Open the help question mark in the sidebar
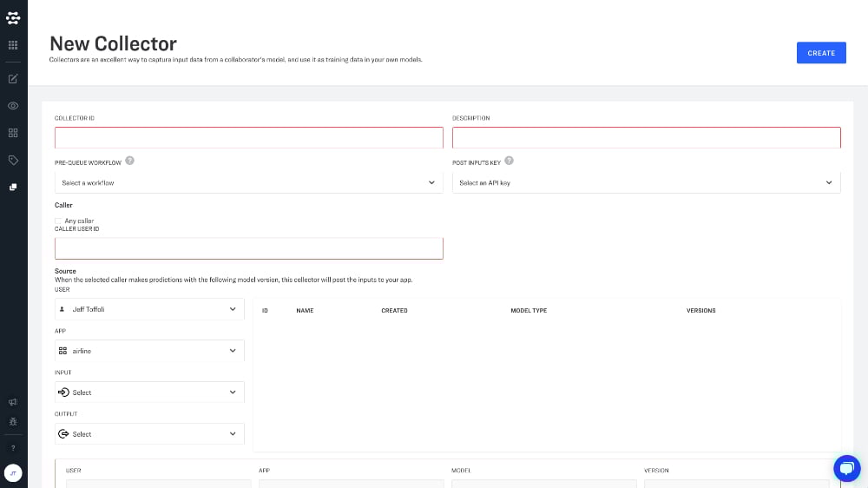This screenshot has height=488, width=868. [x=13, y=448]
